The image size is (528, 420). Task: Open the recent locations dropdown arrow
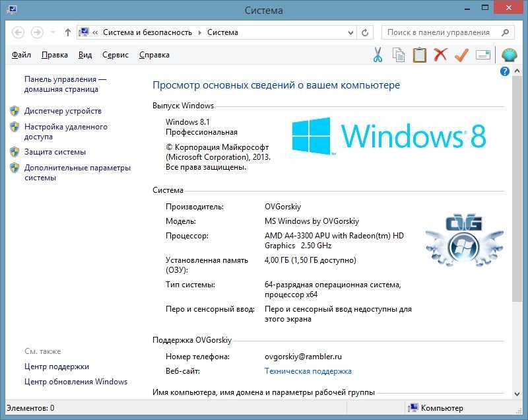53,32
